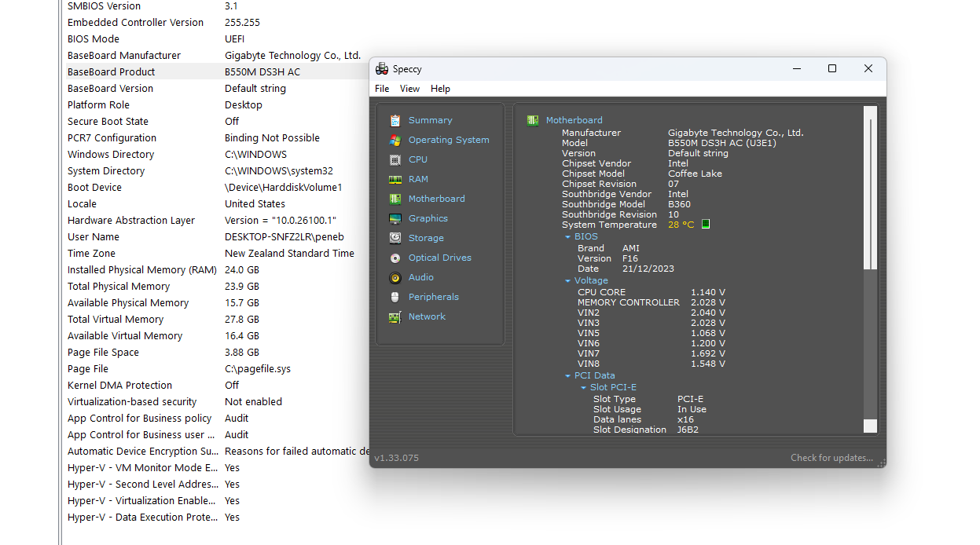Select the Boot Device row in System Information
This screenshot has height=545, width=980.
(216, 187)
